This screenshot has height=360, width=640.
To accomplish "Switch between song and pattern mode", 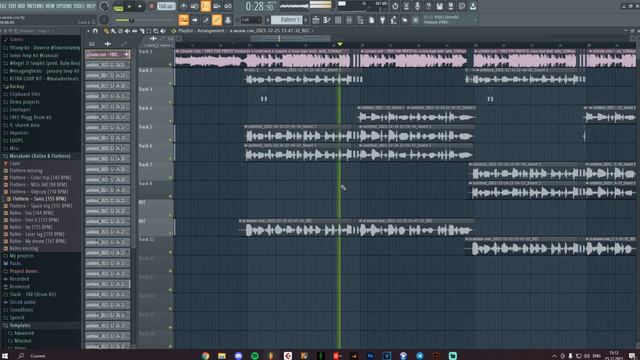I will pyautogui.click(x=118, y=7).
